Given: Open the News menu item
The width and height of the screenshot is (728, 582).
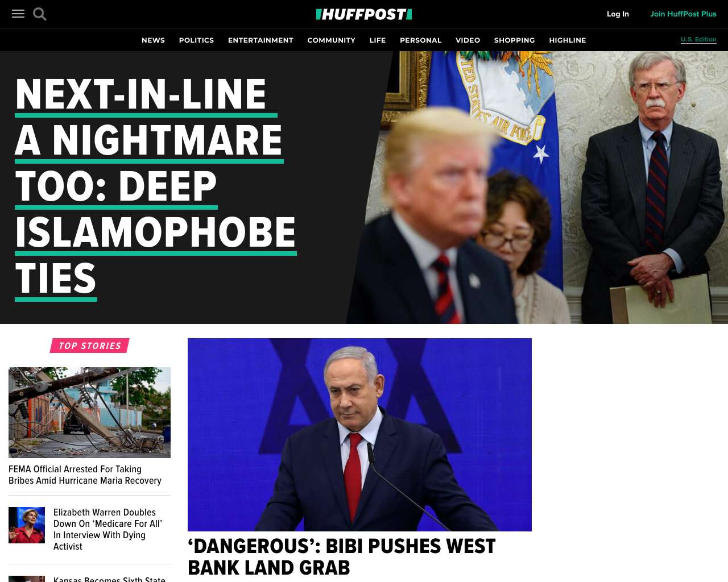Looking at the screenshot, I should (x=153, y=40).
